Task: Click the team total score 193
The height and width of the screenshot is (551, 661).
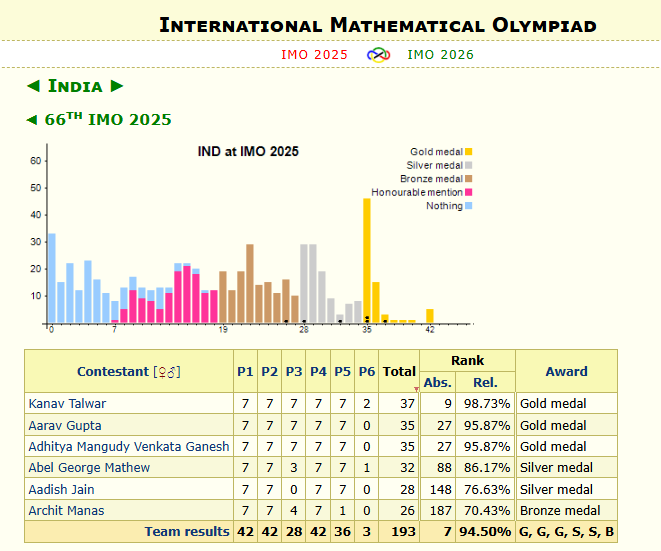Action: (x=403, y=532)
